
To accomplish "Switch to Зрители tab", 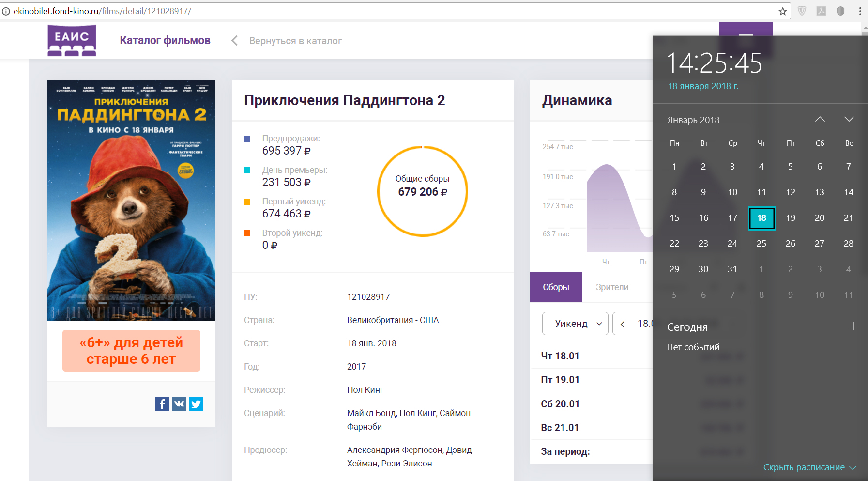I will tap(612, 287).
